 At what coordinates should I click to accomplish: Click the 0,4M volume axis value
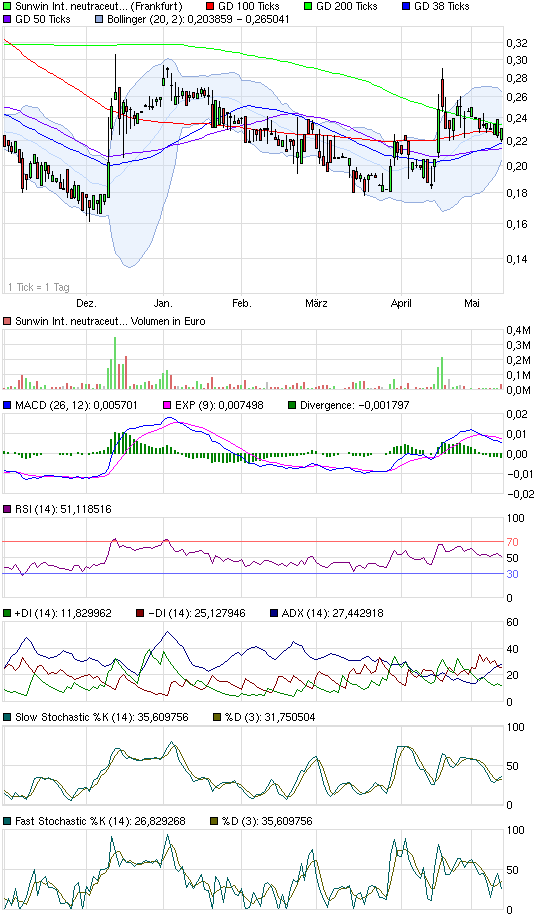pos(519,331)
